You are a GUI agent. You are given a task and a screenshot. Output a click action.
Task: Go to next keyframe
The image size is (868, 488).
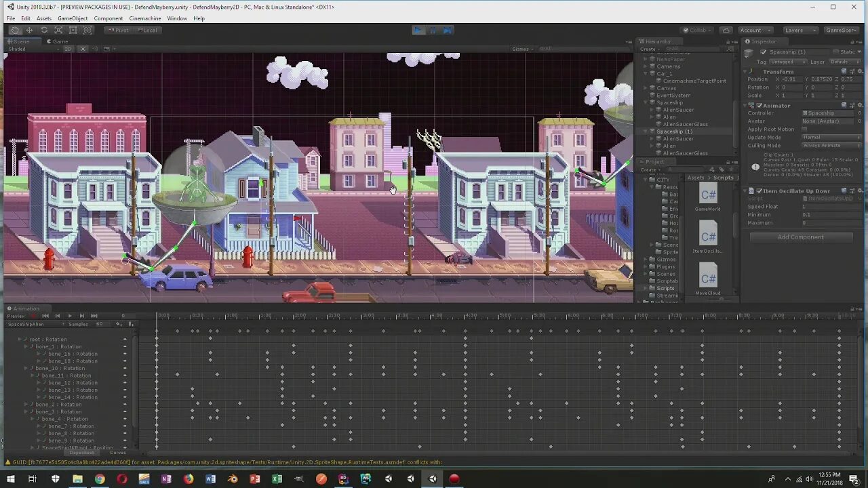[x=81, y=316]
